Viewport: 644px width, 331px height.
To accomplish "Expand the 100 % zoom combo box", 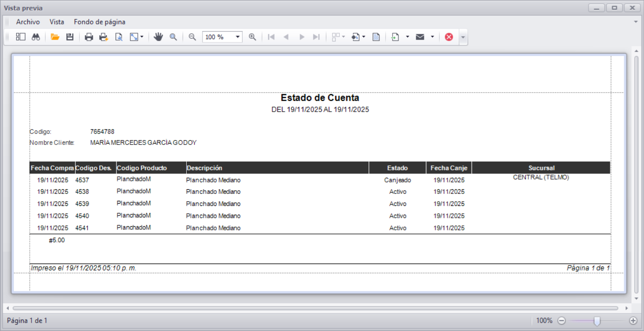I will [x=238, y=37].
